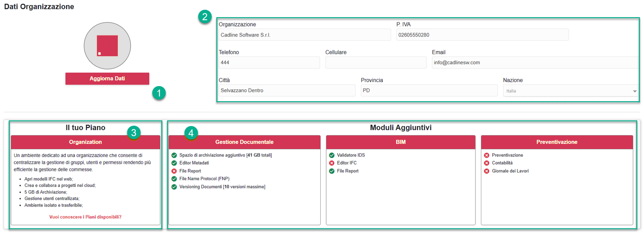Select the Gestione Documentale module header
Image resolution: width=644 pixels, height=236 pixels.
(244, 142)
